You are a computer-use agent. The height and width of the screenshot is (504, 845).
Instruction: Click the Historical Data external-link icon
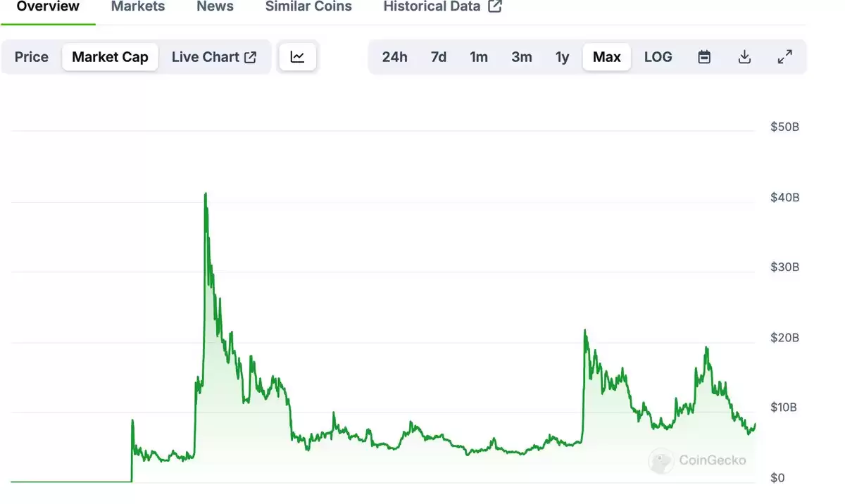495,6
